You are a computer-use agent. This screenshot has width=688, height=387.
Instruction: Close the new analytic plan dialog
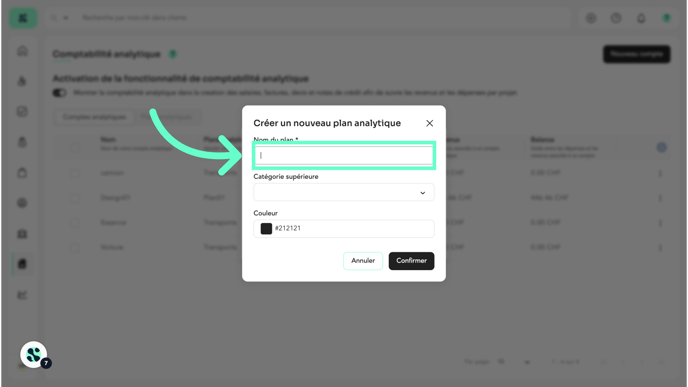coord(430,123)
